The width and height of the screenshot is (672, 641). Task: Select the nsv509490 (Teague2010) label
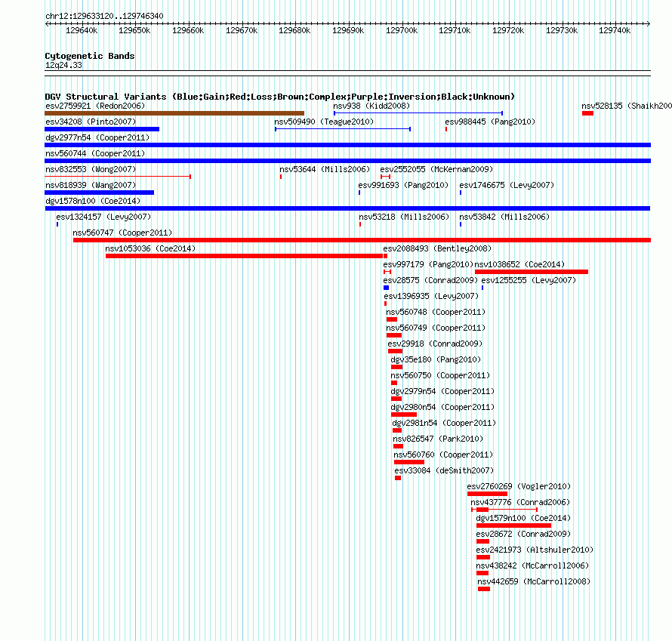[324, 122]
